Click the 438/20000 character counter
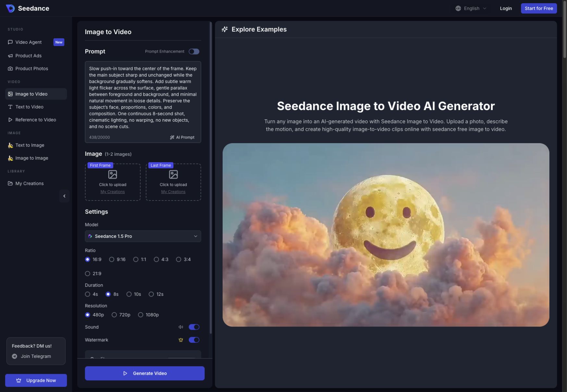Screen dimensions: 567x392 [x=99, y=137]
